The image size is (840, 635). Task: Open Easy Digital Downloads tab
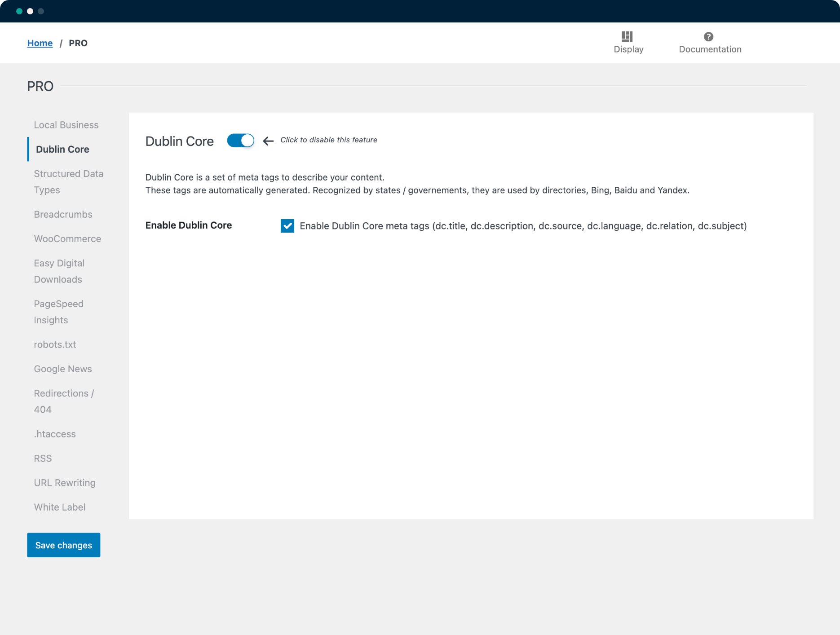(x=59, y=271)
